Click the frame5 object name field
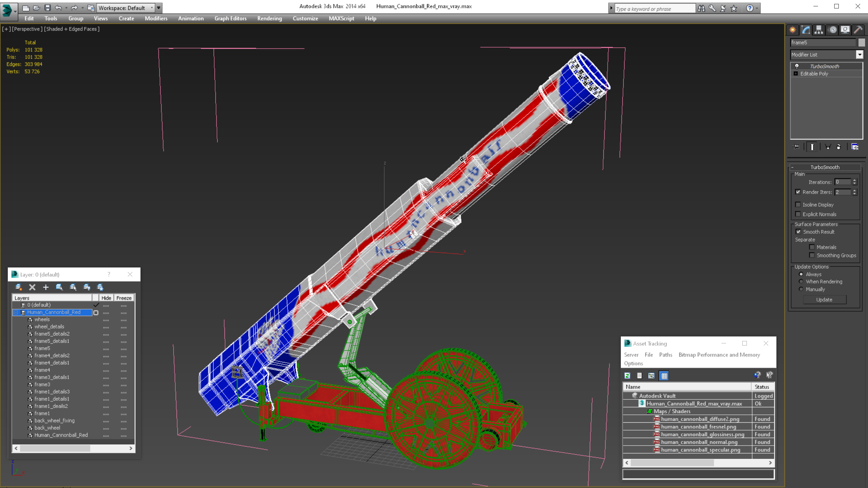Image resolution: width=868 pixels, height=488 pixels. [x=822, y=42]
